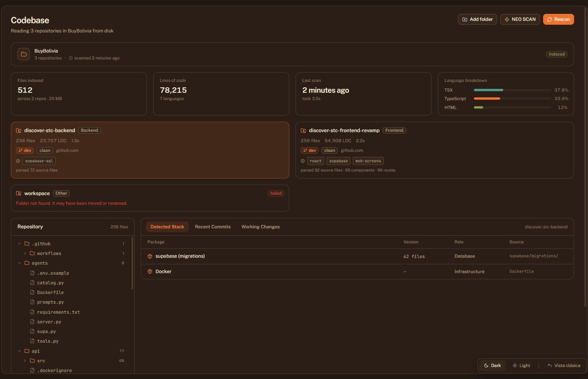
Task: Click the web-screens tag
Action: [x=368, y=161]
